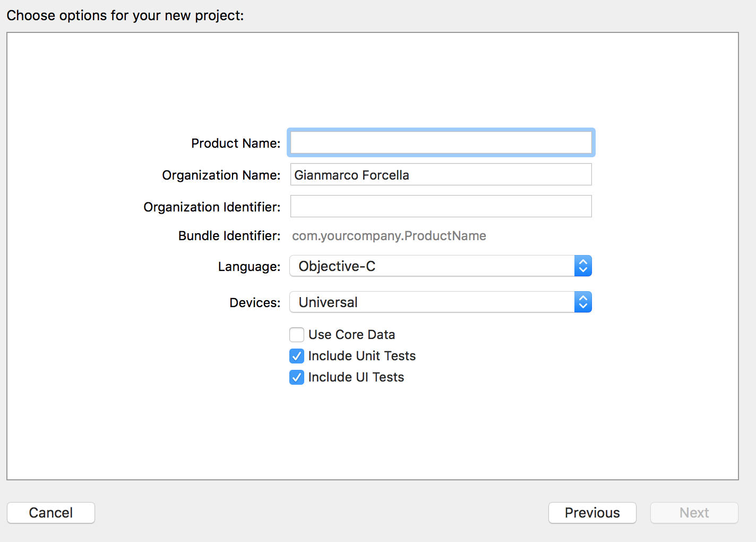Click the com.yourcompany.ProductName bundle identifier text

389,236
